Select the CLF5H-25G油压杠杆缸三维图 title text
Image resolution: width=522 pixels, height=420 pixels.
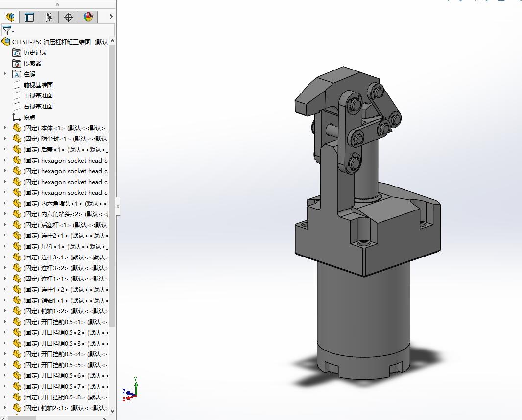(x=51, y=42)
